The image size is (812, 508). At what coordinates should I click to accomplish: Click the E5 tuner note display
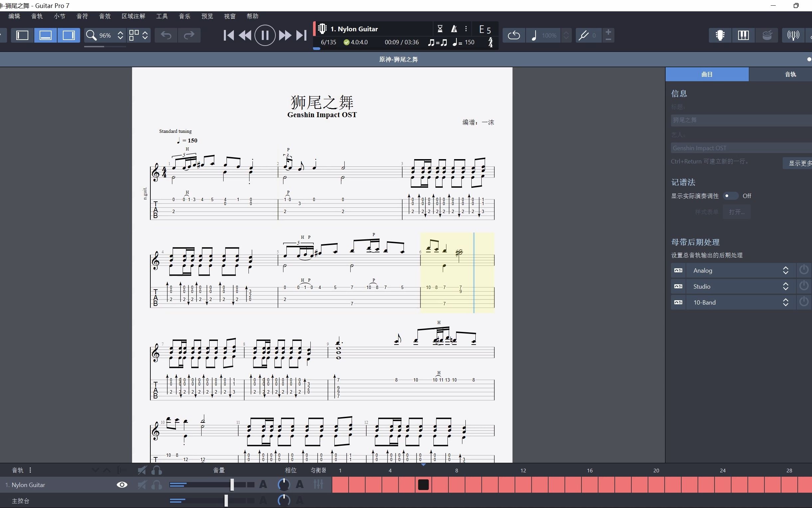coord(485,30)
